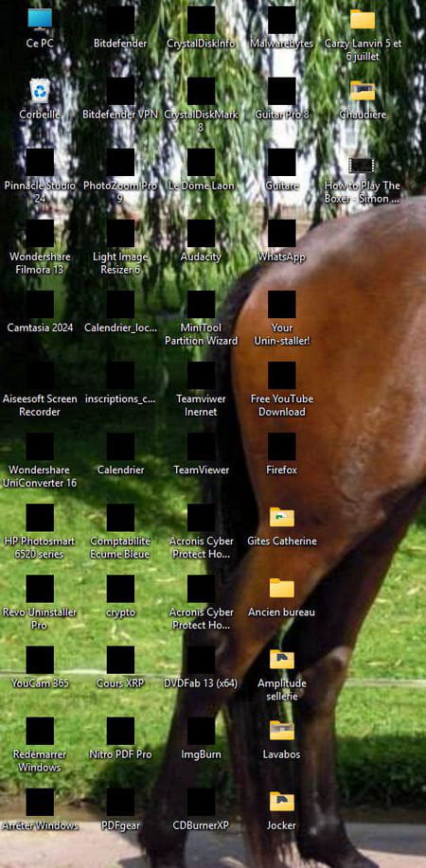Image resolution: width=426 pixels, height=868 pixels.
Task: Select the Comptabilité Ecume Bleue item
Action: (120, 518)
